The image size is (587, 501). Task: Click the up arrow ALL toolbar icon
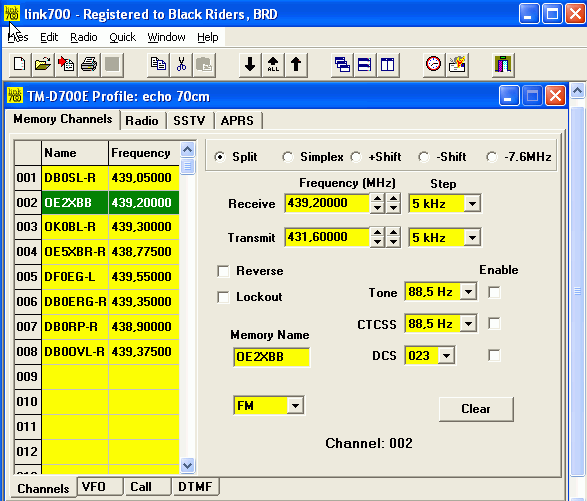pos(273,65)
